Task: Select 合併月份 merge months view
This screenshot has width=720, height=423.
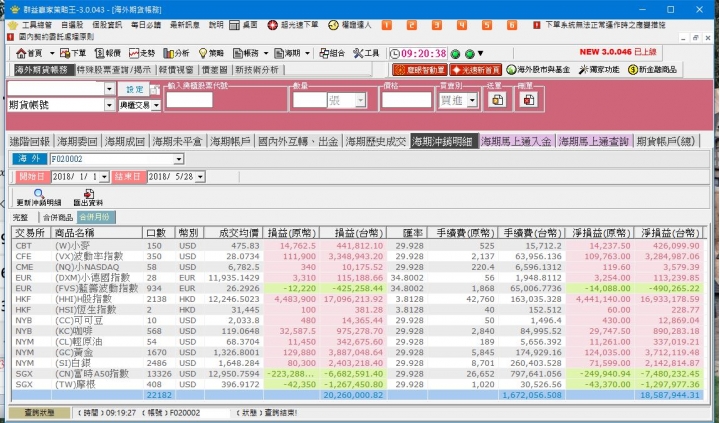Action: point(95,217)
